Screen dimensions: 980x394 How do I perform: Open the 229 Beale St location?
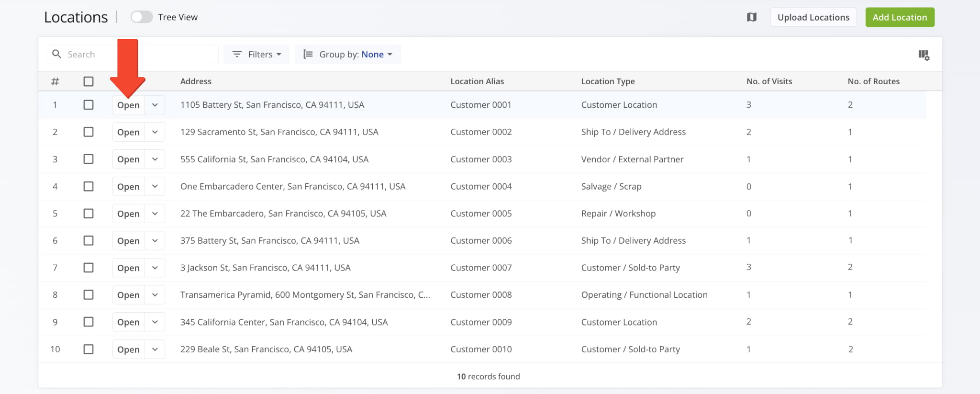(128, 349)
